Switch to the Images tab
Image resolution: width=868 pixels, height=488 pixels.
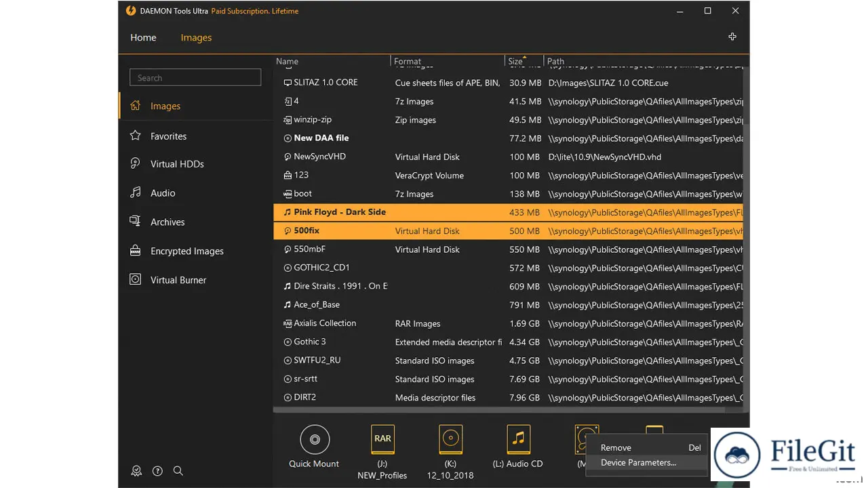click(x=196, y=38)
